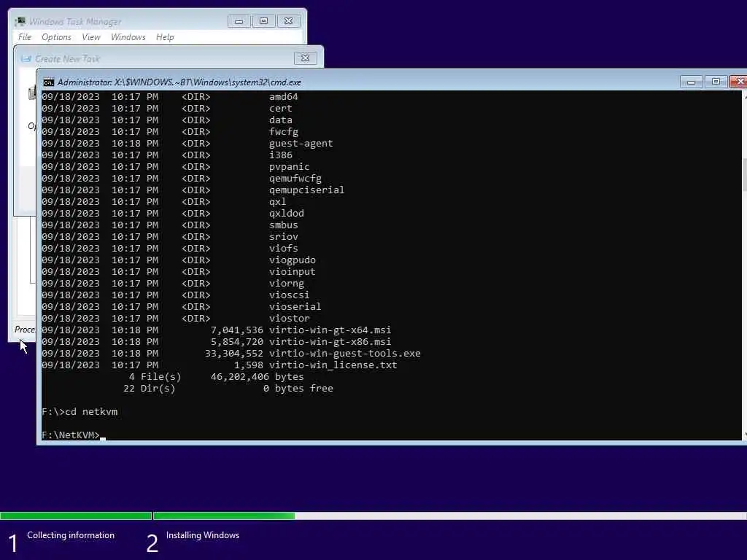Open the Windows menu in Task Manager

[x=128, y=37]
